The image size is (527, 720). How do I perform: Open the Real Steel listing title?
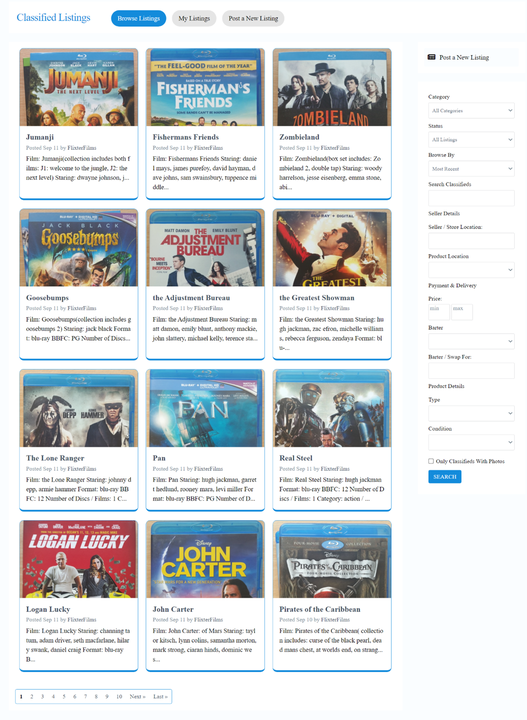pos(296,458)
